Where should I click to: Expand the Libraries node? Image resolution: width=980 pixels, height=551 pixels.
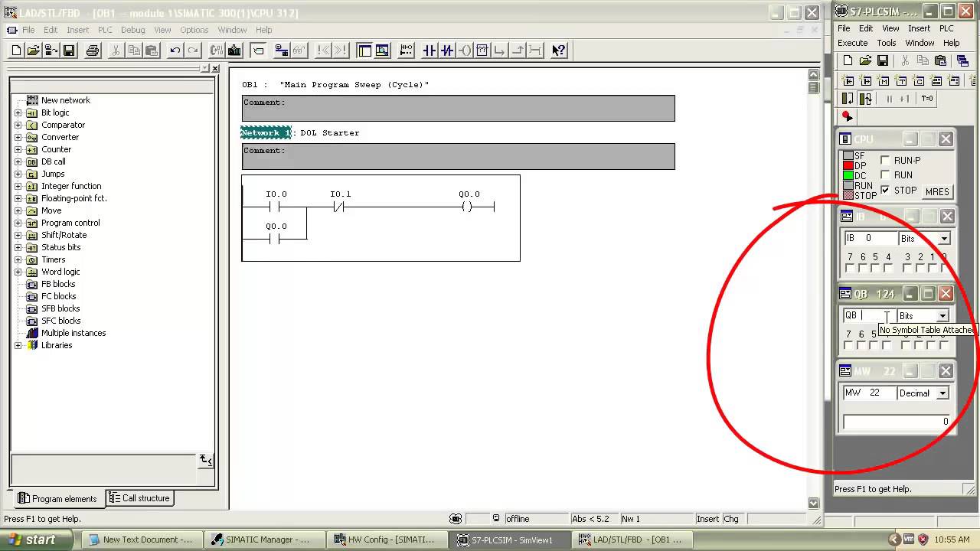coord(18,345)
